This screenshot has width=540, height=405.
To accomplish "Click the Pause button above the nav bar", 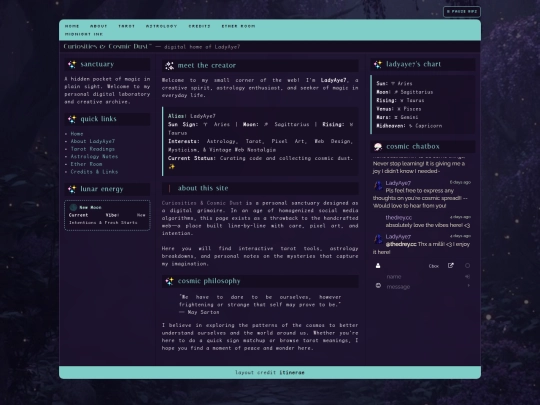I will click(462, 12).
